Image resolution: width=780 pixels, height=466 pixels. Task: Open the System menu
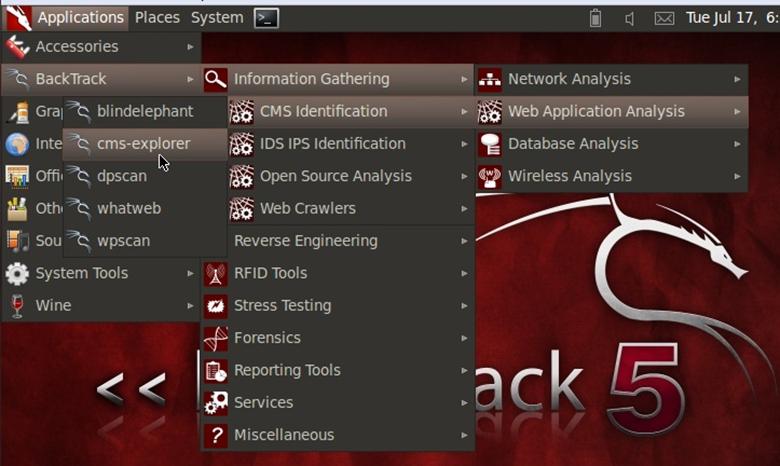[x=216, y=17]
